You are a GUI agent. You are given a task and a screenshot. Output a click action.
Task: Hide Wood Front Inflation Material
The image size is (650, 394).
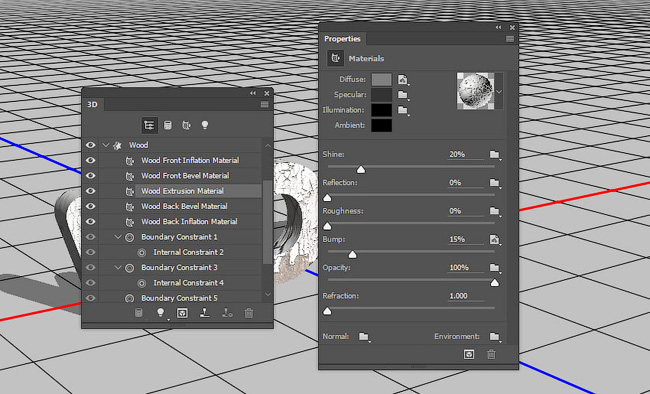click(90, 161)
